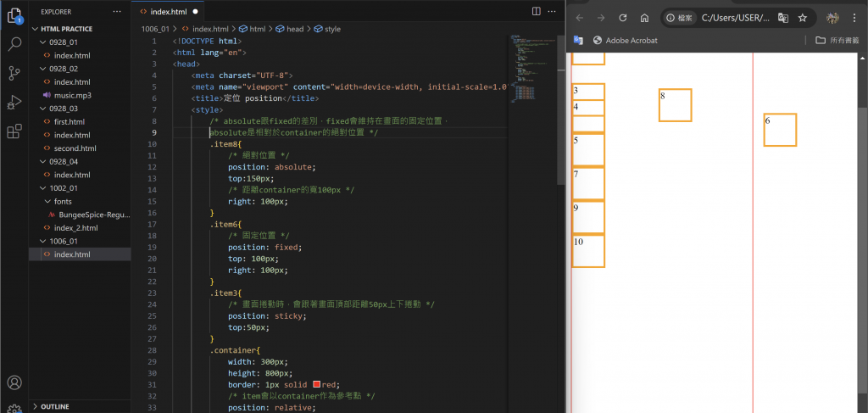Collapse the fonts folder
The image size is (868, 413).
pyautogui.click(x=47, y=202)
